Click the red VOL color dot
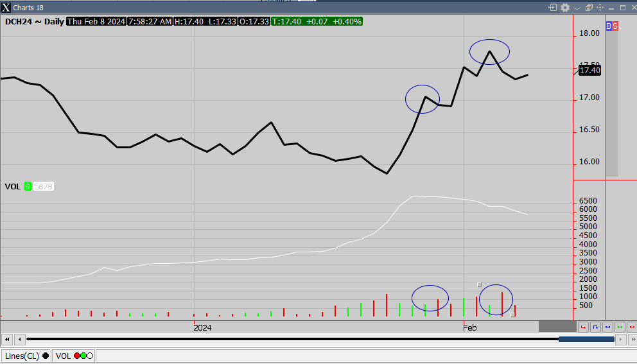The width and height of the screenshot is (637, 364). 77,356
